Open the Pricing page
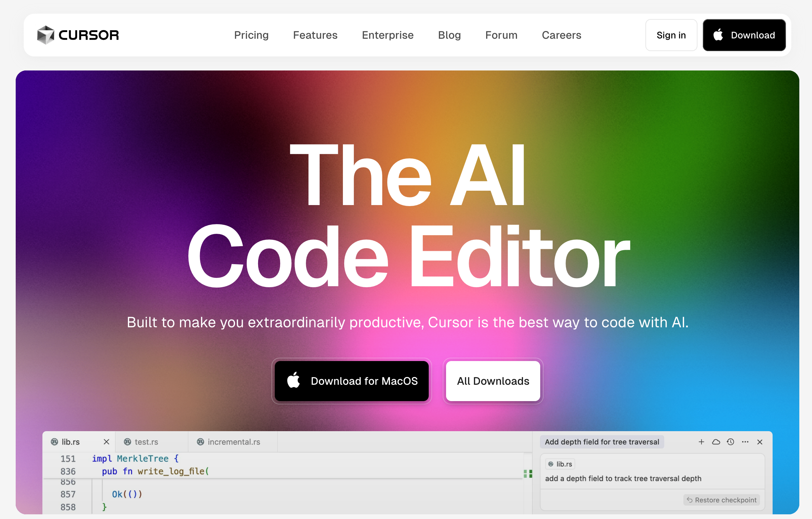Screen dimensions: 812x519 tap(251, 35)
